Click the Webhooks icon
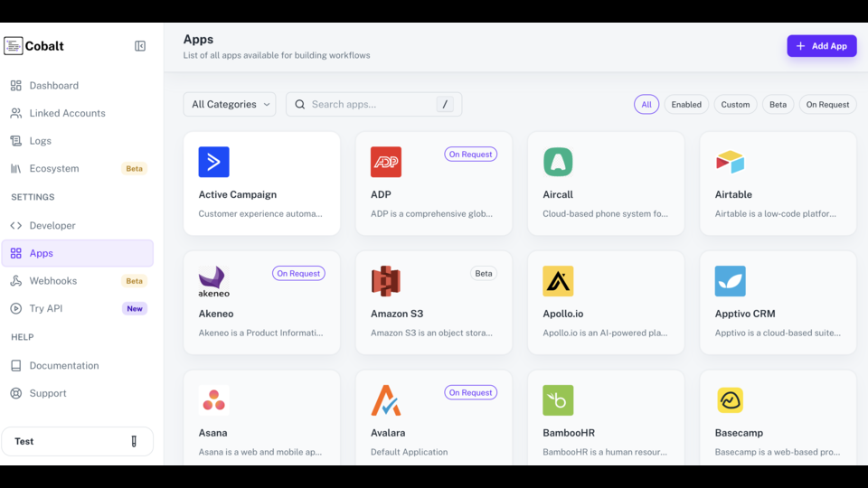 (16, 280)
